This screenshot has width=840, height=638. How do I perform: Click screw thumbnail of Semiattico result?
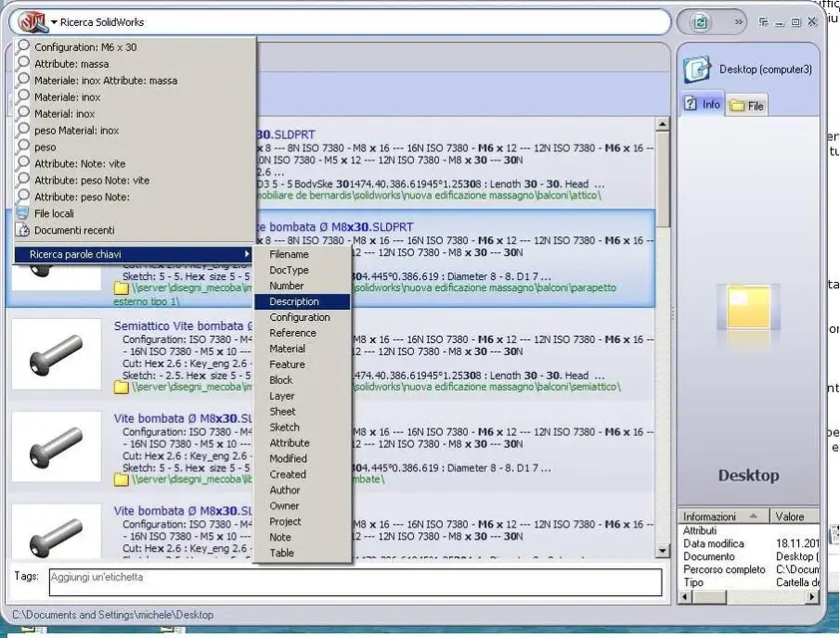[x=56, y=354]
